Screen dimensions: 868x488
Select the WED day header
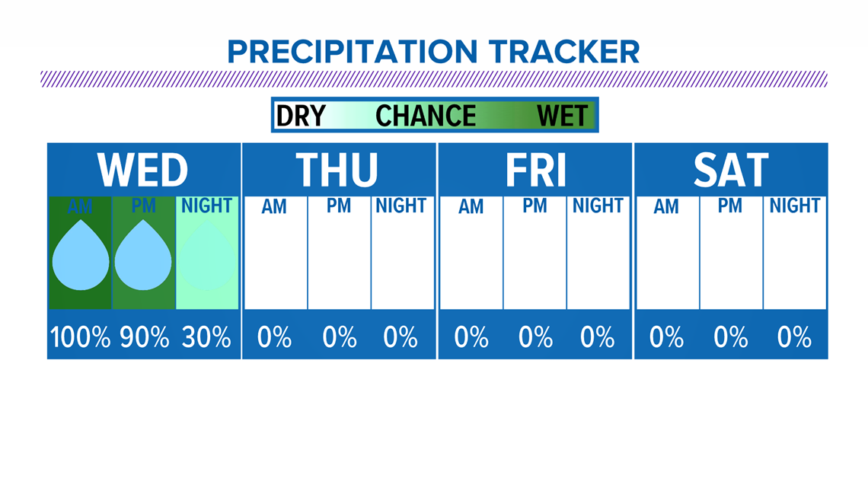click(143, 170)
